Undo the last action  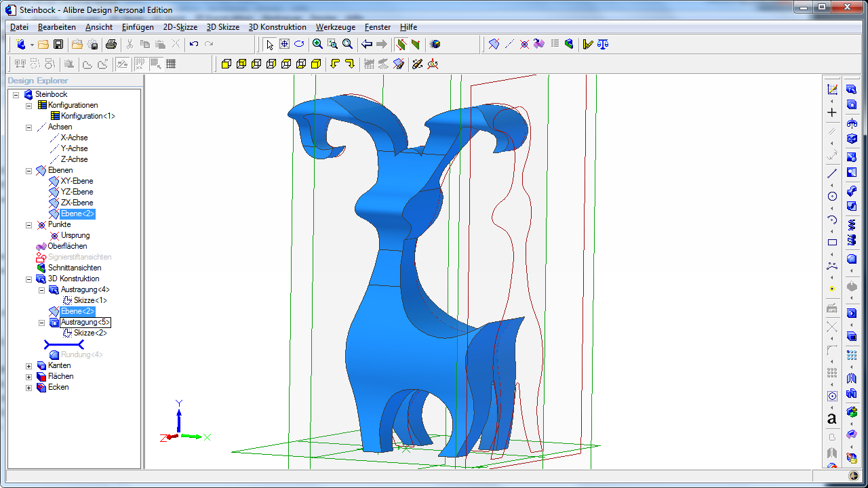194,44
